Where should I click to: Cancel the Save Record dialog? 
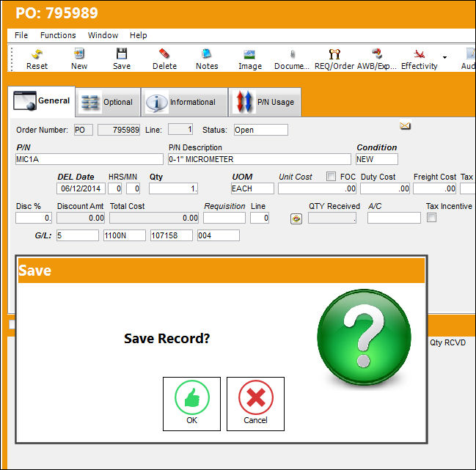pyautogui.click(x=255, y=404)
